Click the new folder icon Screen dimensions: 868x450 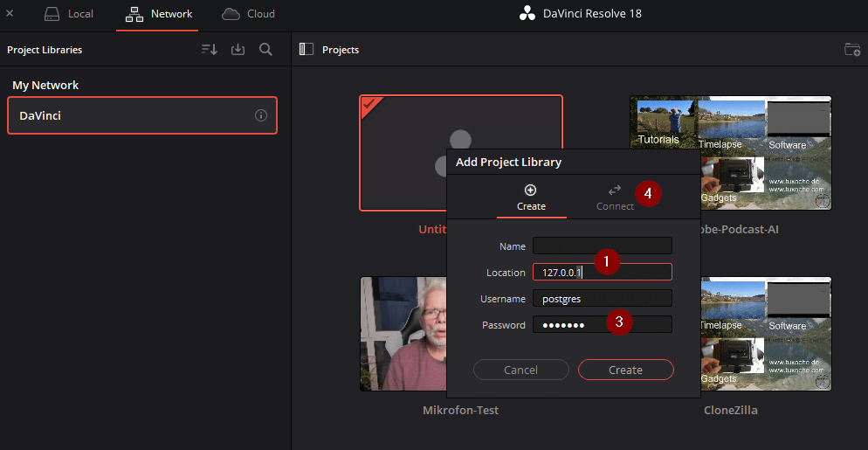852,49
